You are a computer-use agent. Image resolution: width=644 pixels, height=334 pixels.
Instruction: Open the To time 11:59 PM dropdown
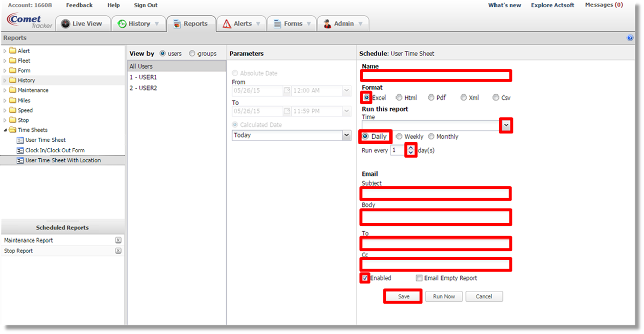click(346, 111)
